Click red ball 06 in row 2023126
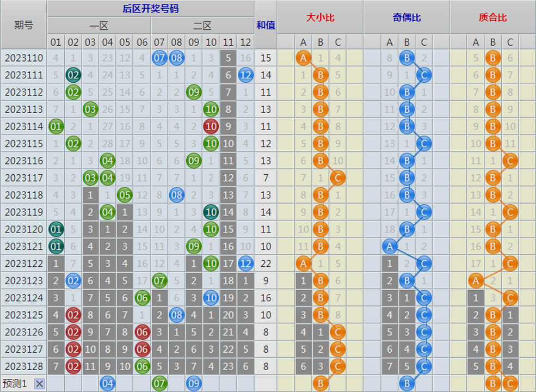Screen dimensions: 536x392 pyautogui.click(x=142, y=332)
